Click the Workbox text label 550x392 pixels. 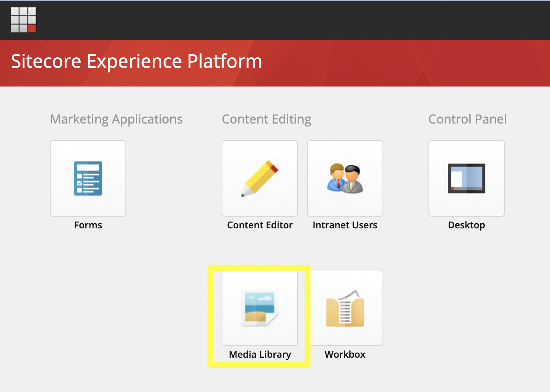point(345,354)
